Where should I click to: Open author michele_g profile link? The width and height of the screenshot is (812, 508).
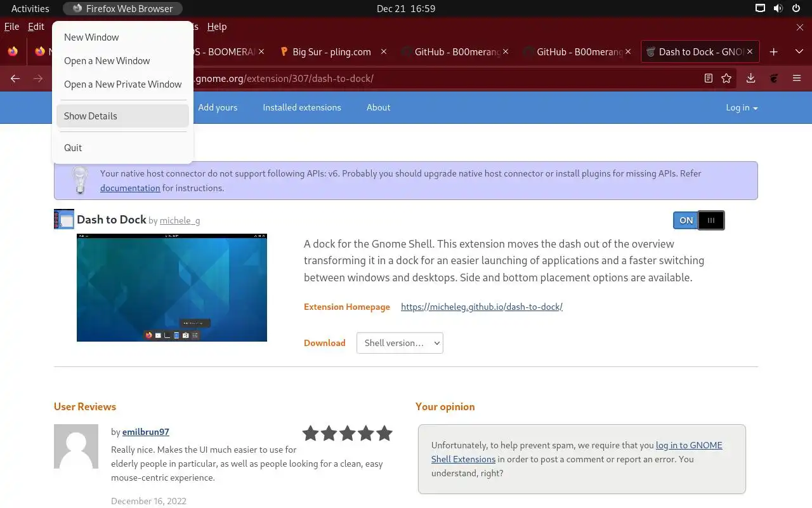180,220
